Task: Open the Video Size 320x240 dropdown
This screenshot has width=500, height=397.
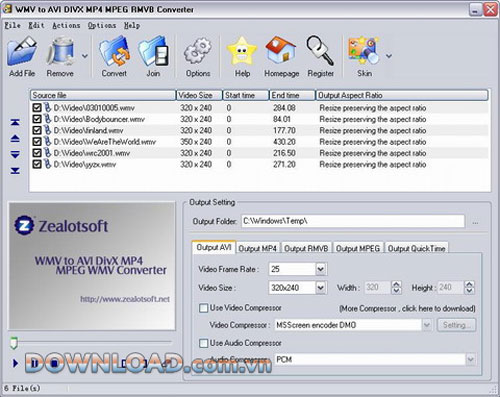Action: pyautogui.click(x=320, y=288)
